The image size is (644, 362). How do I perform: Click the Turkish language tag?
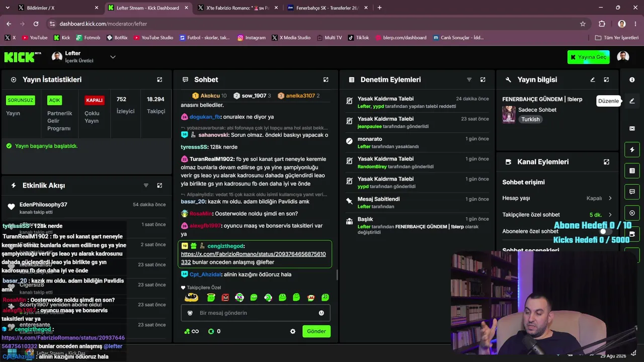coord(530,120)
